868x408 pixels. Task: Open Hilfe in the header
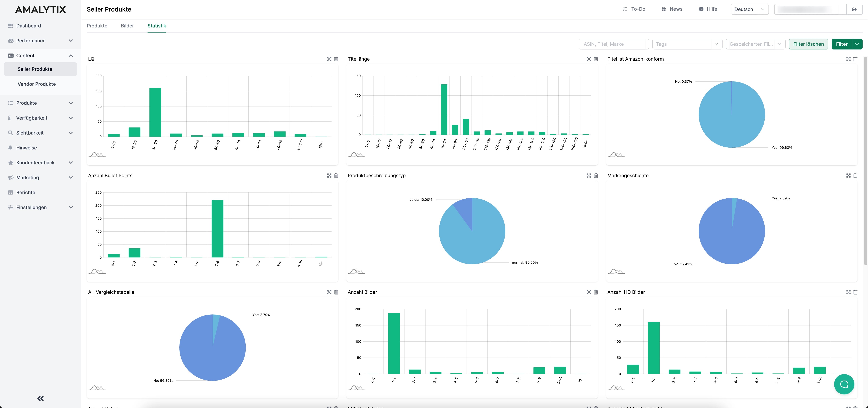point(708,9)
